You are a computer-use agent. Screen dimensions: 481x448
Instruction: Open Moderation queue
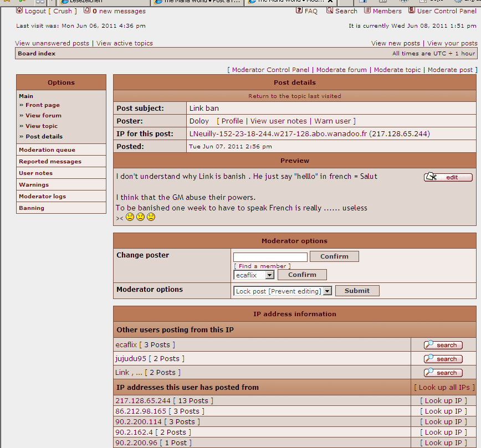click(47, 150)
